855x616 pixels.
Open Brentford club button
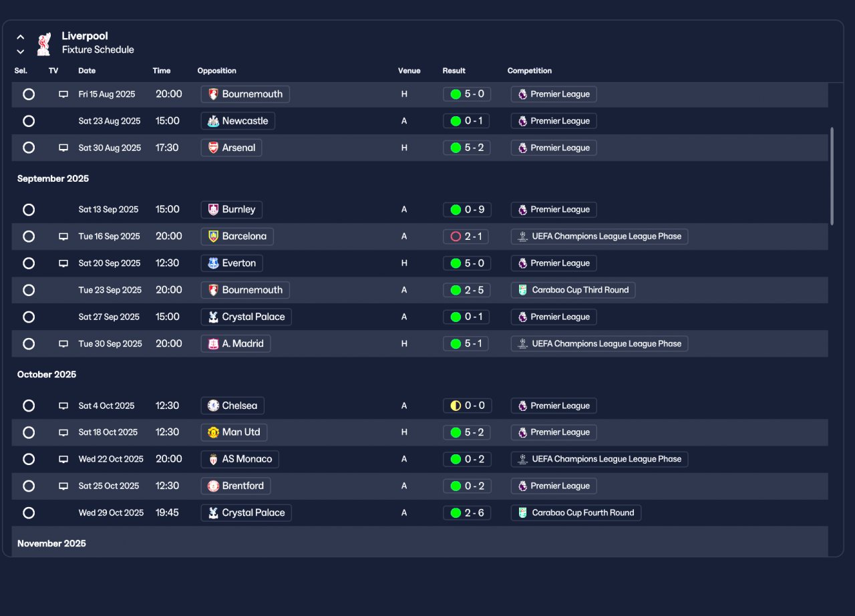click(236, 486)
